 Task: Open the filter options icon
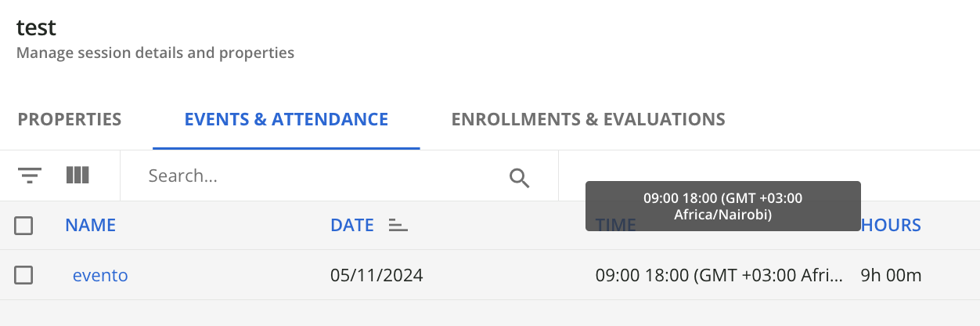30,176
